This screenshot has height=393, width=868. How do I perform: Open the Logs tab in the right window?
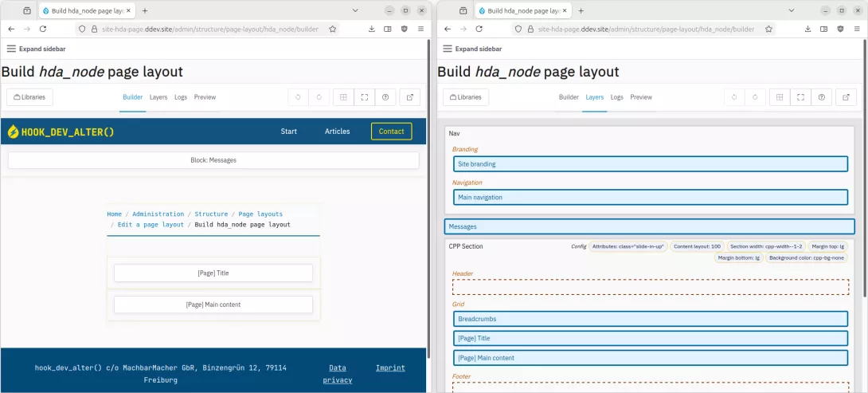(x=616, y=97)
